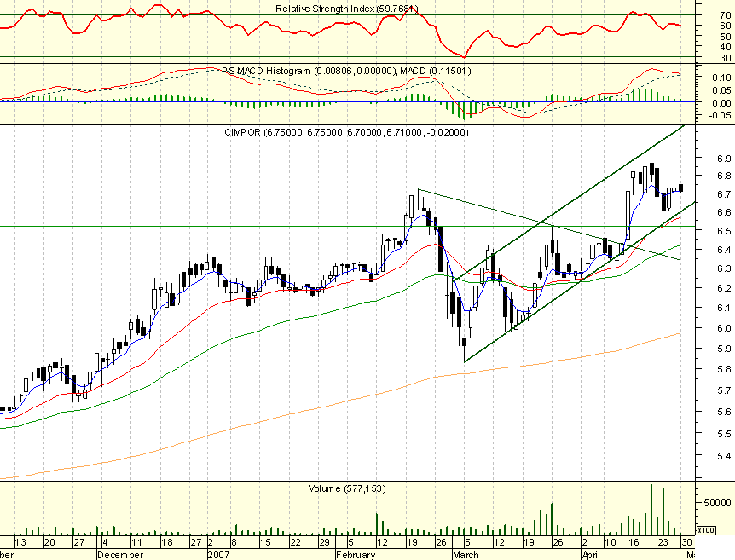Viewport: 735px width, 560px height.
Task: Click the 30 date label
Action: click(x=686, y=543)
